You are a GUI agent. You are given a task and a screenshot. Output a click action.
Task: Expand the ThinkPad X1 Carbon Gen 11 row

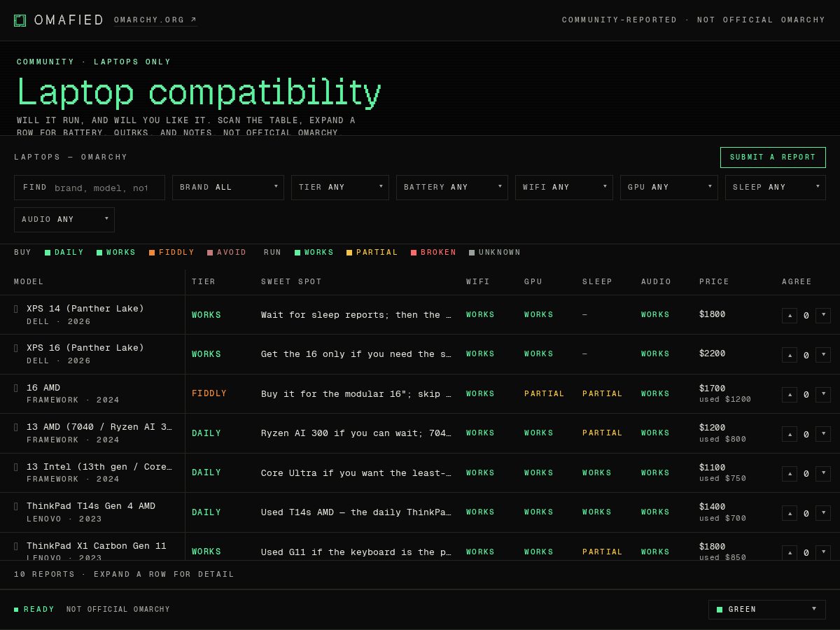pos(16,546)
